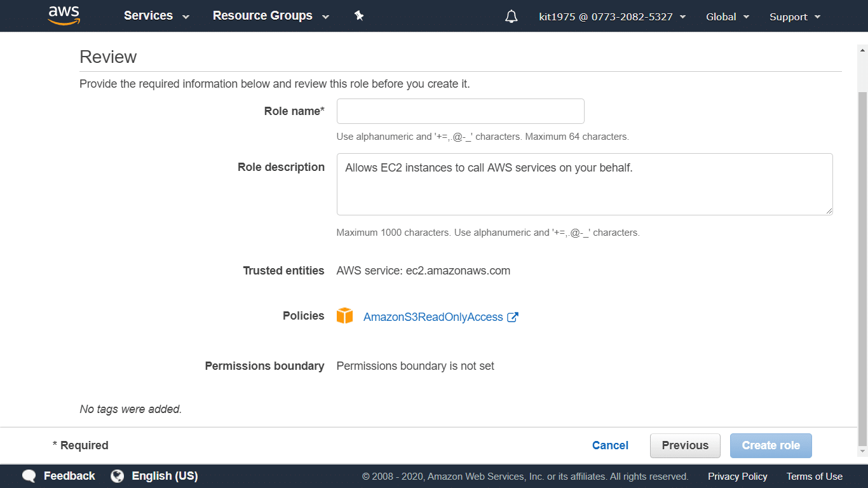Click the orange policy box icon
Image resolution: width=868 pixels, height=488 pixels.
coord(345,316)
